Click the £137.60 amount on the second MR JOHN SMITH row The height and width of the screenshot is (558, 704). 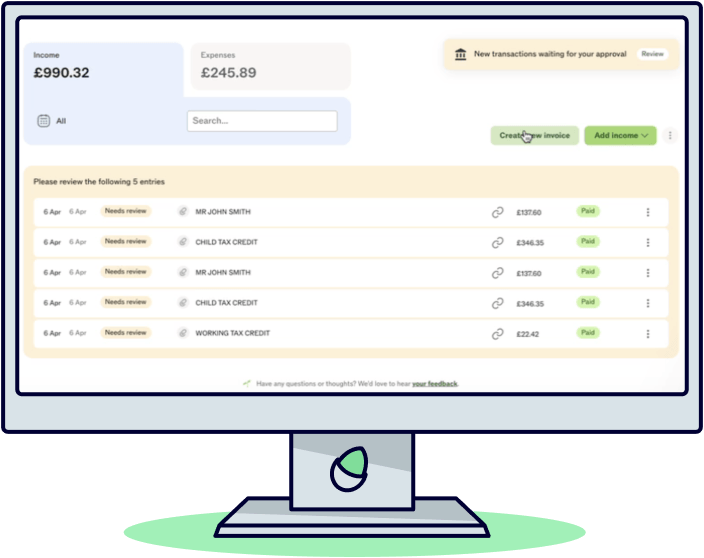click(528, 273)
